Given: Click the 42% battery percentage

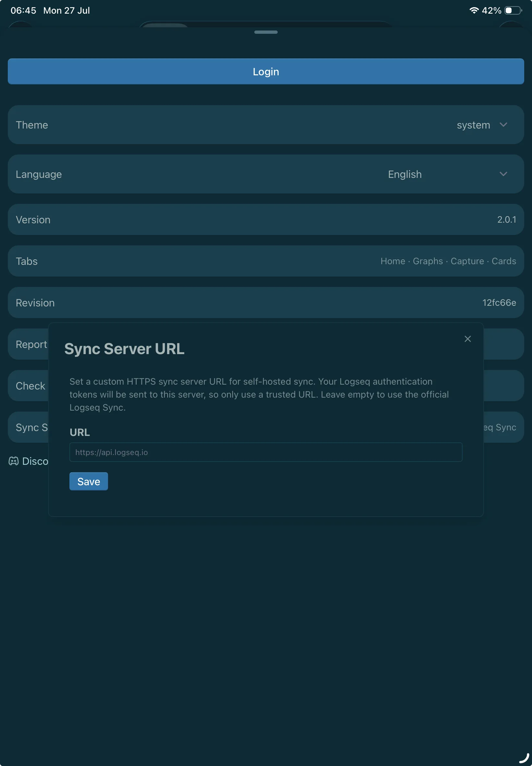Looking at the screenshot, I should (x=491, y=10).
